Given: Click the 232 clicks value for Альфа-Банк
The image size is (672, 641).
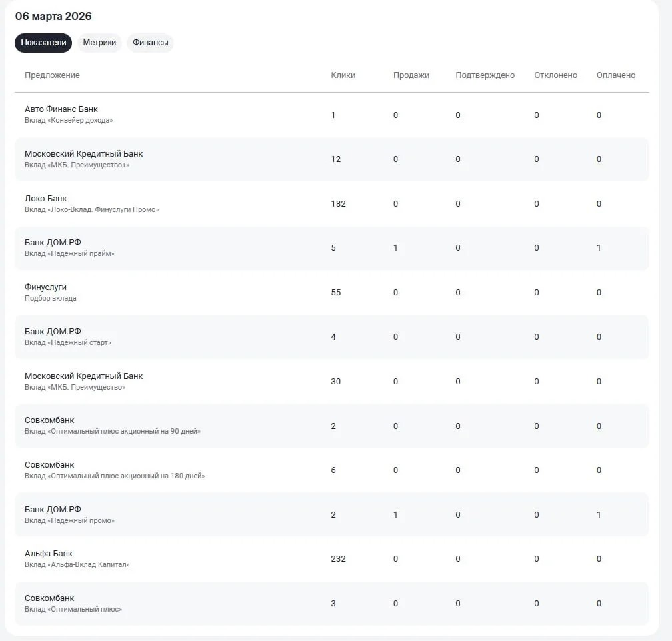Looking at the screenshot, I should point(338,559).
